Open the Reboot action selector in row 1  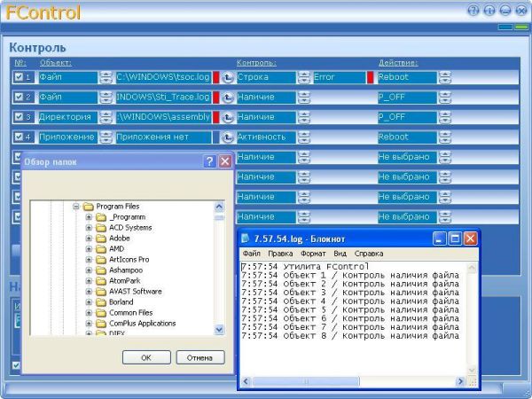click(444, 78)
